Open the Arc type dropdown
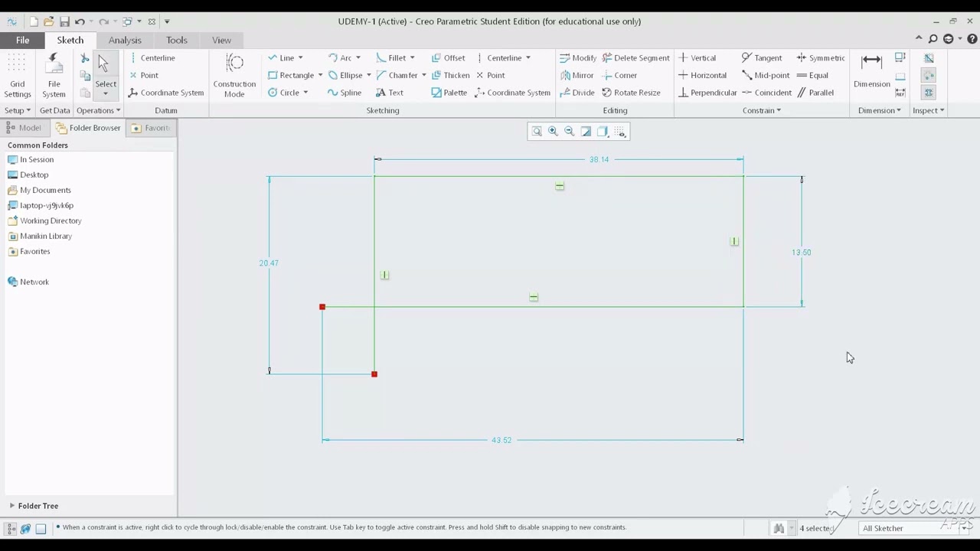This screenshot has height=551, width=980. coord(358,58)
